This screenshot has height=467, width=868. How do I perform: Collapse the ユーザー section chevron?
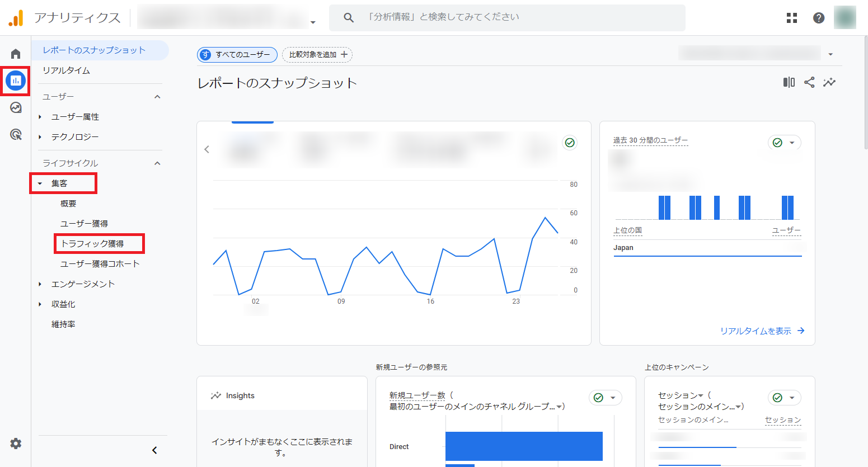(x=157, y=97)
